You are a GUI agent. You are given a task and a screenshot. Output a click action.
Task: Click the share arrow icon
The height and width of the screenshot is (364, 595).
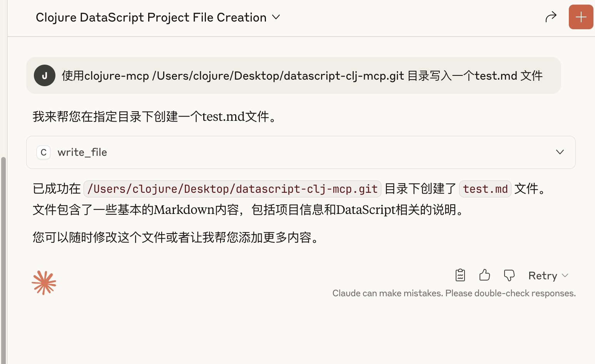(551, 17)
